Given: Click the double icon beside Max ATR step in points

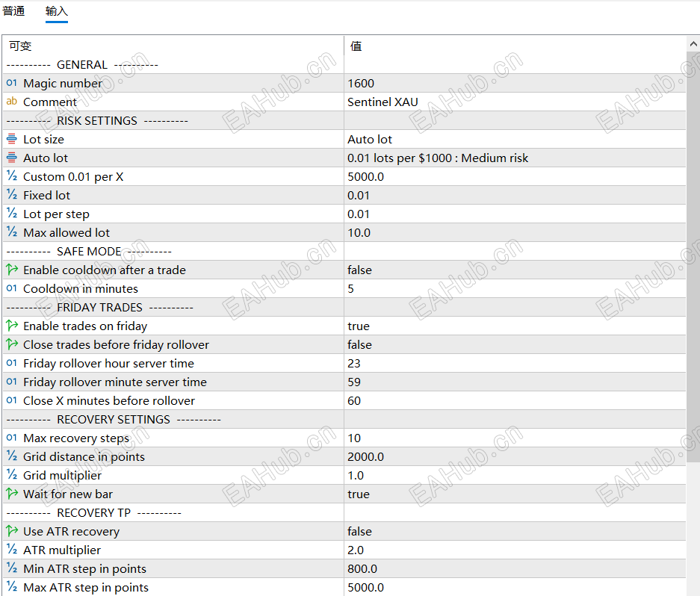Looking at the screenshot, I should pos(12,587).
